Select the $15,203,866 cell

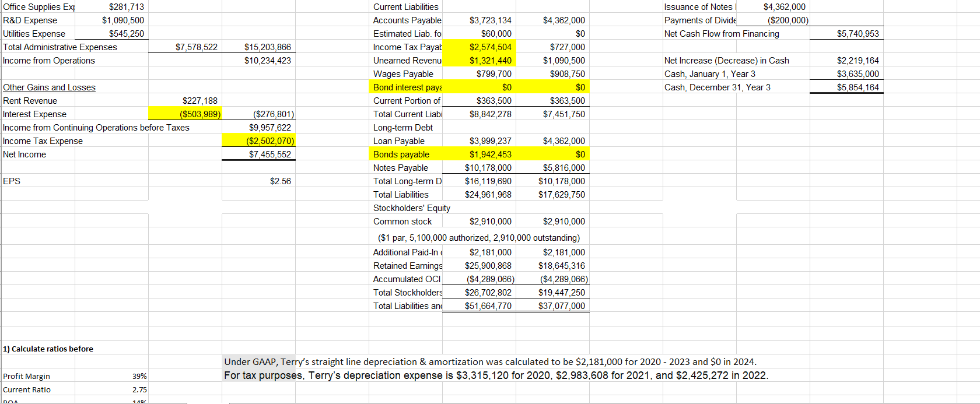pyautogui.click(x=268, y=47)
